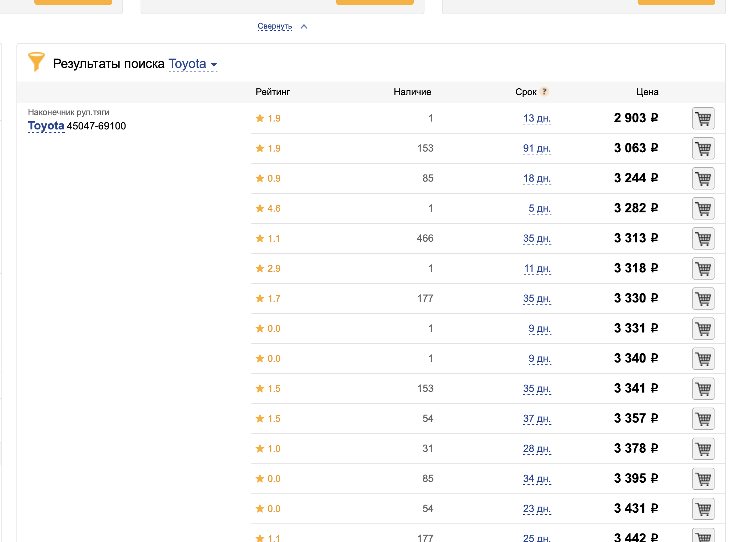This screenshot has height=542, width=756.
Task: Open the Toyota brand link for 45047-69100
Action: point(46,126)
